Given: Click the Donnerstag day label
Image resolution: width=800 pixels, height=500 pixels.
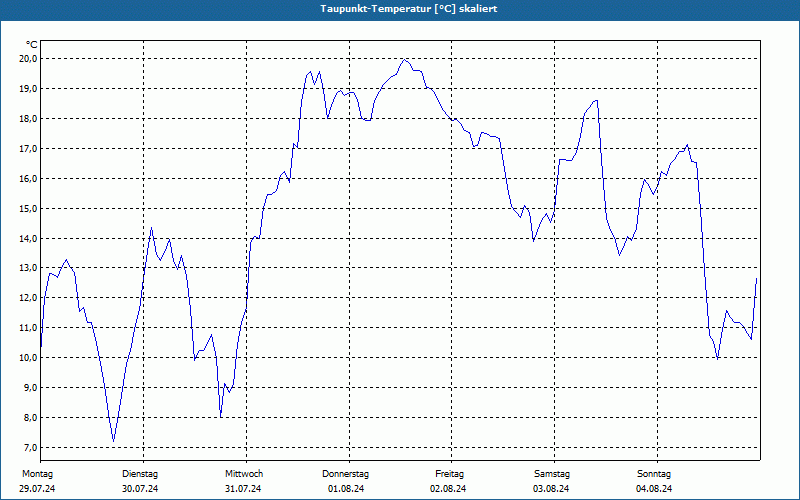Looking at the screenshot, I should click(x=345, y=474).
